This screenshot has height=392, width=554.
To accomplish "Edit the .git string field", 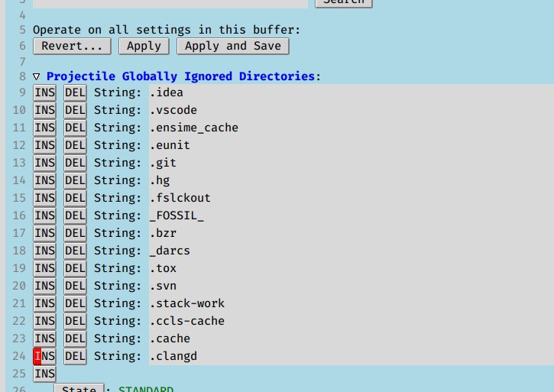I will point(352,164).
